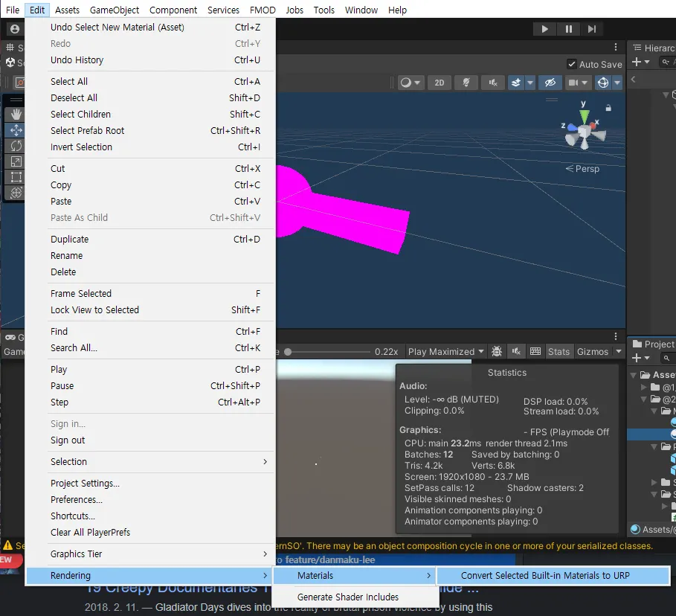Select the Rect transform tool
Screen dimensions: 676x616
point(16,177)
